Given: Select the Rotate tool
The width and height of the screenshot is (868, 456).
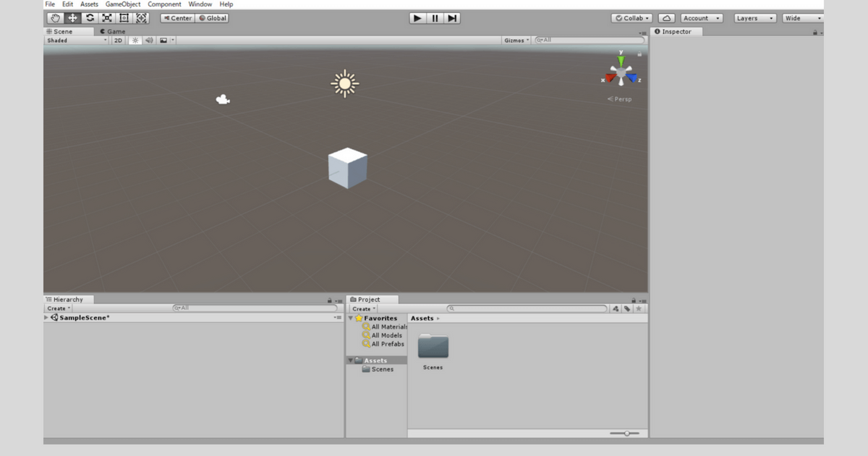Looking at the screenshot, I should (89, 18).
